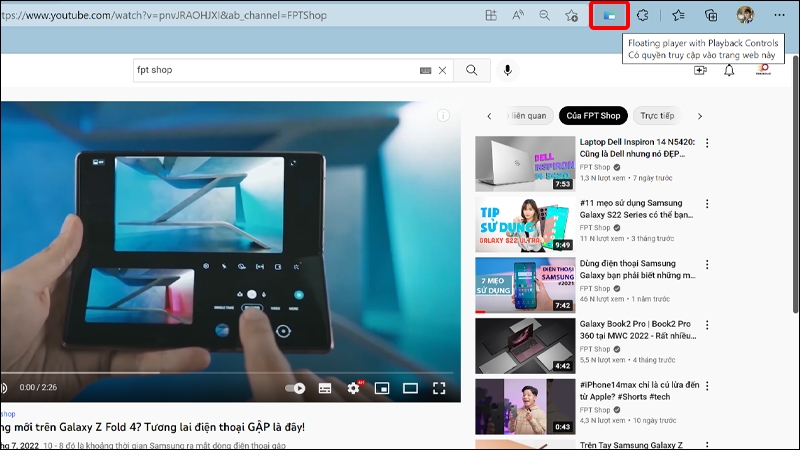This screenshot has width=800, height=450.
Task: Open Edge Settings and more menu
Action: click(779, 15)
